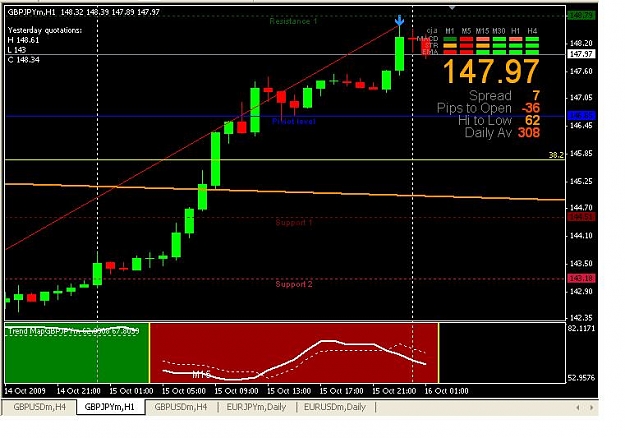Click the Hi to Low value 62
Viewport: 625px width, 438px height.
coord(533,120)
